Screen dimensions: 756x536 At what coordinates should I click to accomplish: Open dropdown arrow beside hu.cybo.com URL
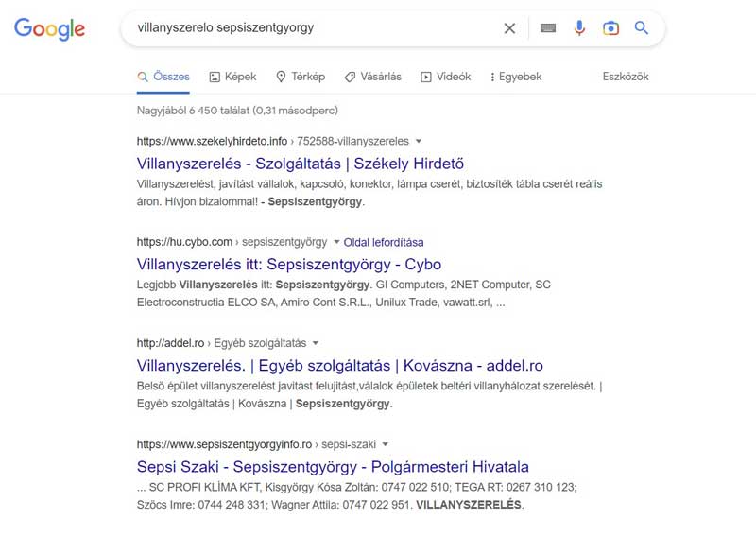click(335, 242)
